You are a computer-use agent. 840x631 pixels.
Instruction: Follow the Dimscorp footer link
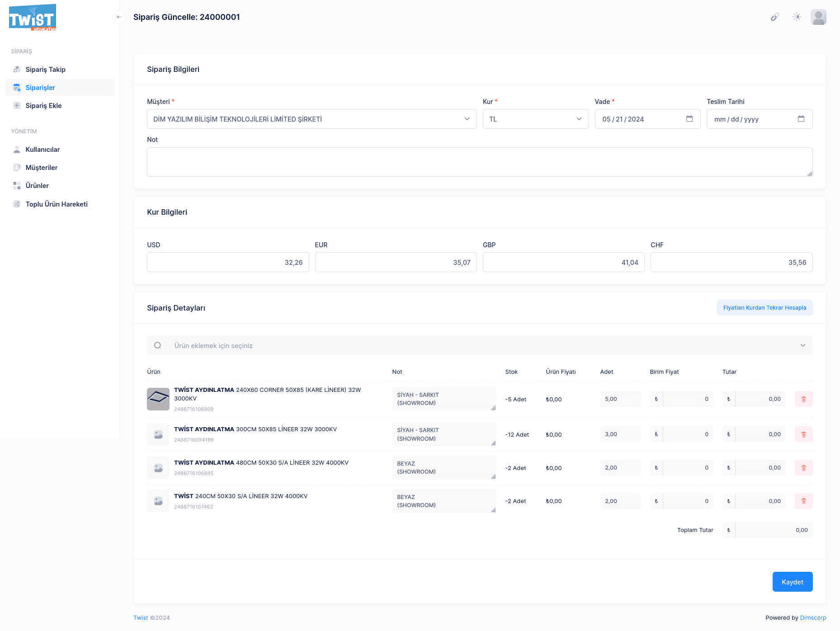click(x=812, y=618)
